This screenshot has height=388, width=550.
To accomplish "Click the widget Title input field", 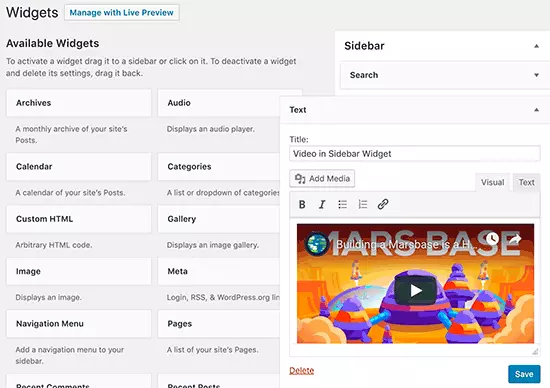I will click(415, 154).
